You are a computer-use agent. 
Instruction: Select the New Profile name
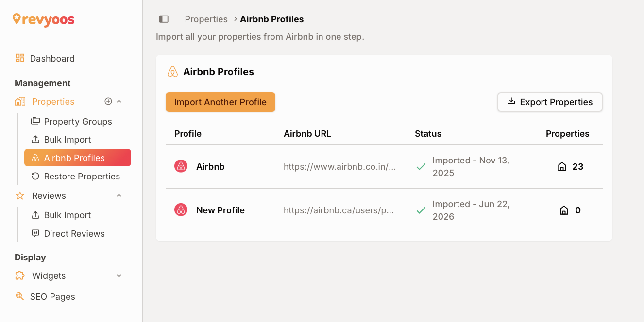pyautogui.click(x=220, y=210)
